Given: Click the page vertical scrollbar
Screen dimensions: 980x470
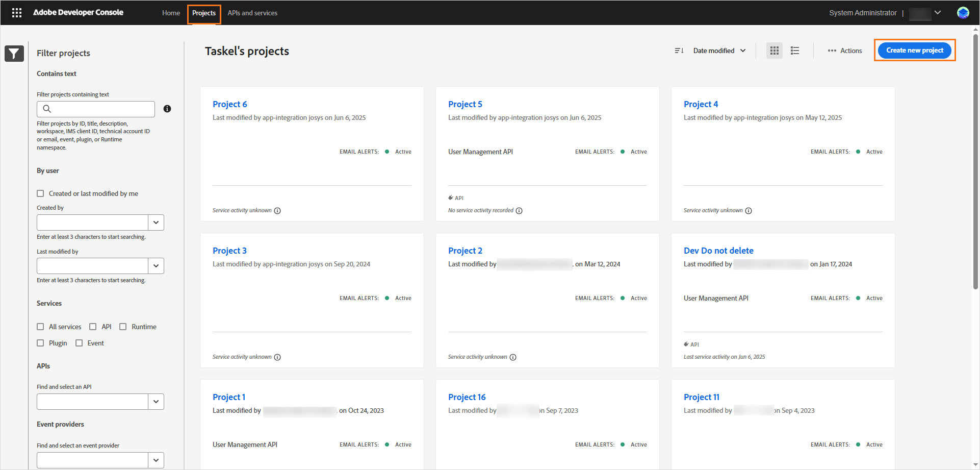Looking at the screenshot, I should (975, 161).
